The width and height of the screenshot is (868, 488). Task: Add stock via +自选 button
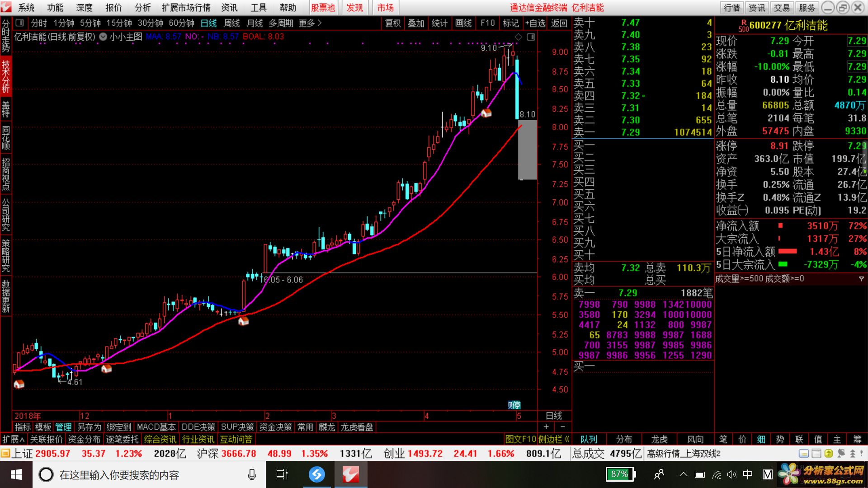point(535,23)
